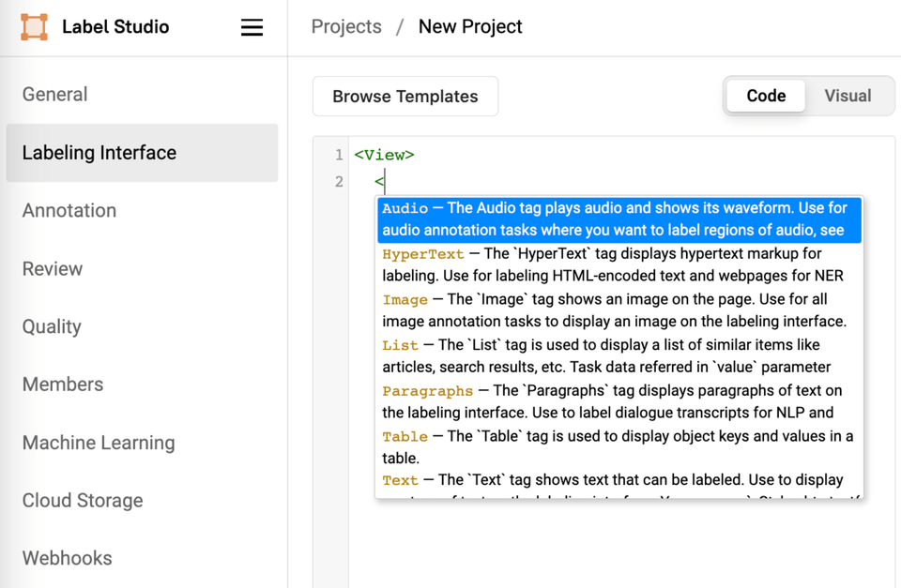The width and height of the screenshot is (901, 588).
Task: Open the Machine Learning settings
Action: point(98,443)
